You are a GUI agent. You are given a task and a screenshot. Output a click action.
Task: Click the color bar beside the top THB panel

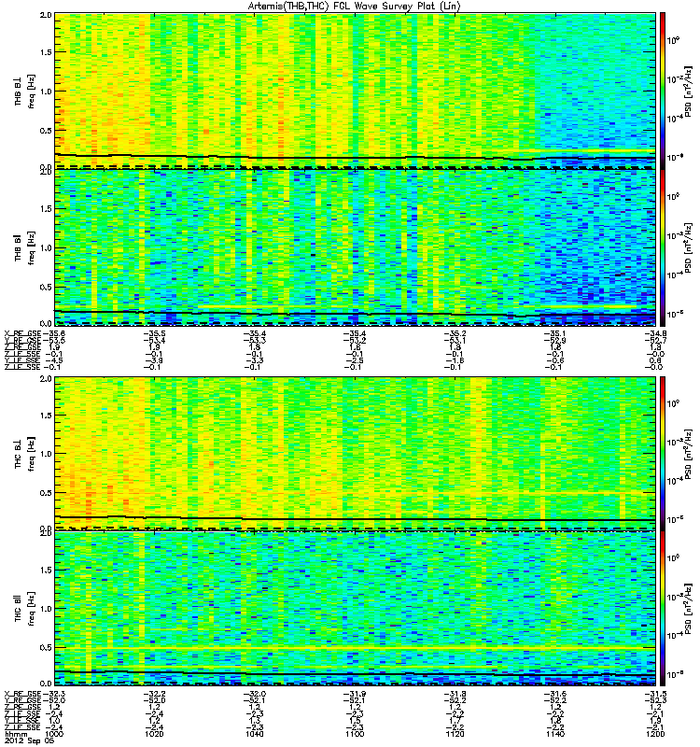(662, 90)
